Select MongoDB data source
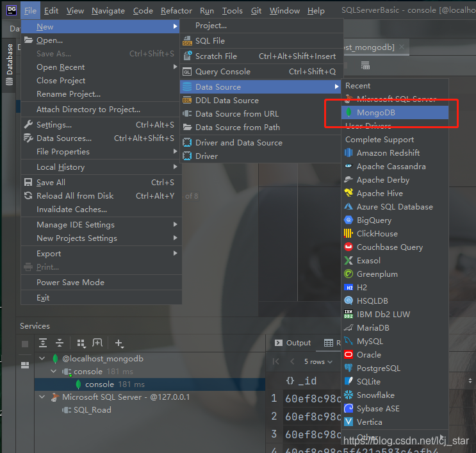The width and height of the screenshot is (476, 453). pos(395,113)
